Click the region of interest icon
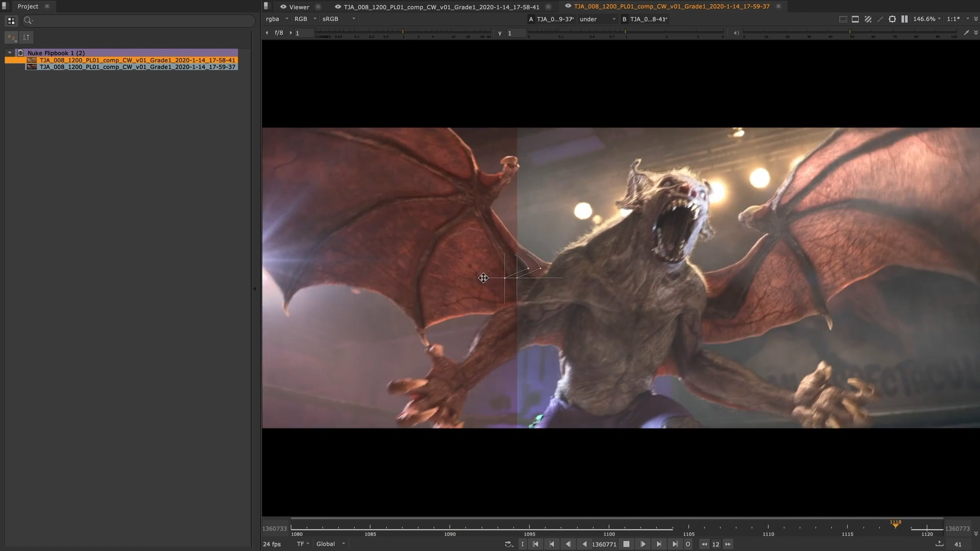Image resolution: width=980 pixels, height=551 pixels. (892, 19)
